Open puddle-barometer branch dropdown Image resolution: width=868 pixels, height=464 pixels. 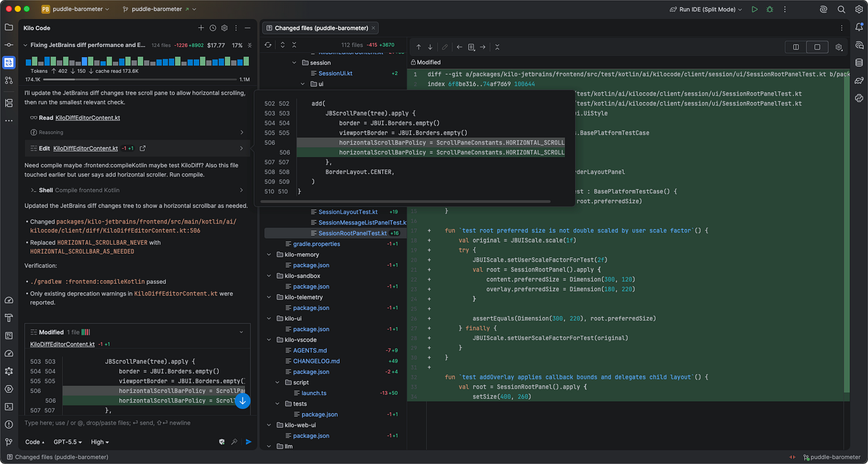point(160,10)
